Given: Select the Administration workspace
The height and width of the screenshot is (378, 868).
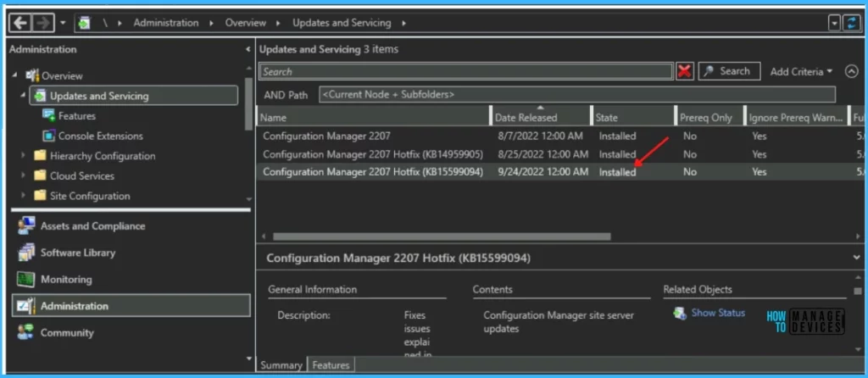Looking at the screenshot, I should (131, 305).
